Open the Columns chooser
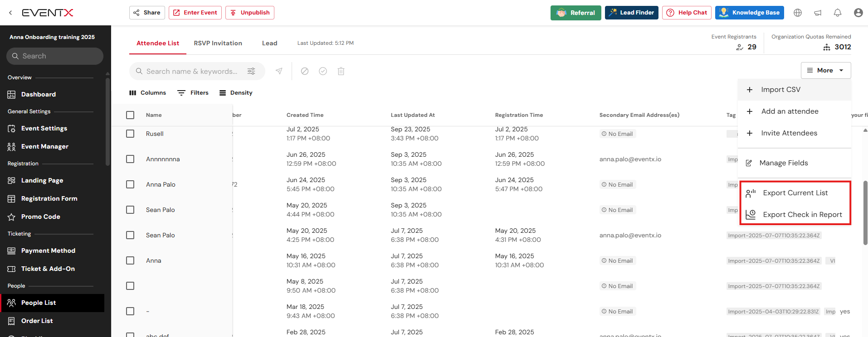 [148, 93]
